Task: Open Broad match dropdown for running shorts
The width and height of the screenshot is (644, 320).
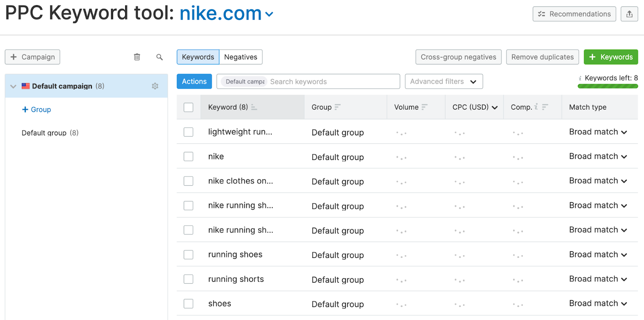Action: coord(598,279)
